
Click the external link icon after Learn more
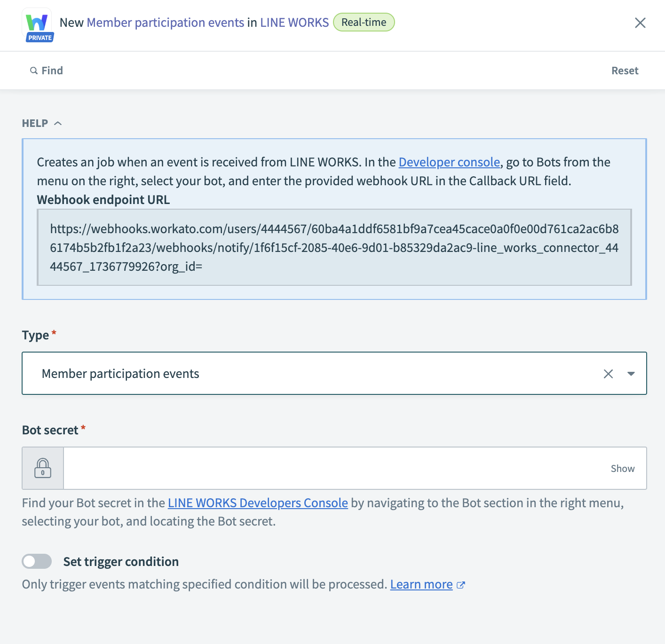[461, 585]
